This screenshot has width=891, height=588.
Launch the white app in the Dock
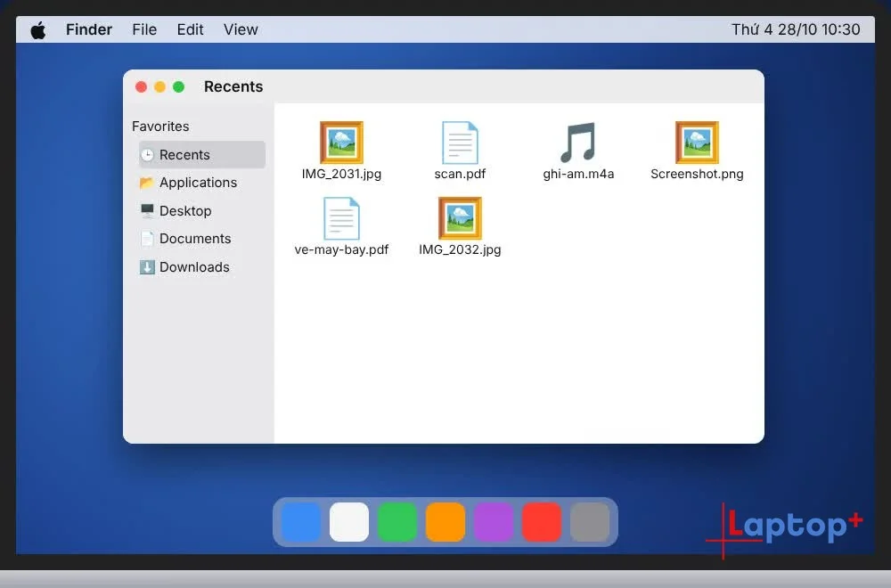(349, 522)
